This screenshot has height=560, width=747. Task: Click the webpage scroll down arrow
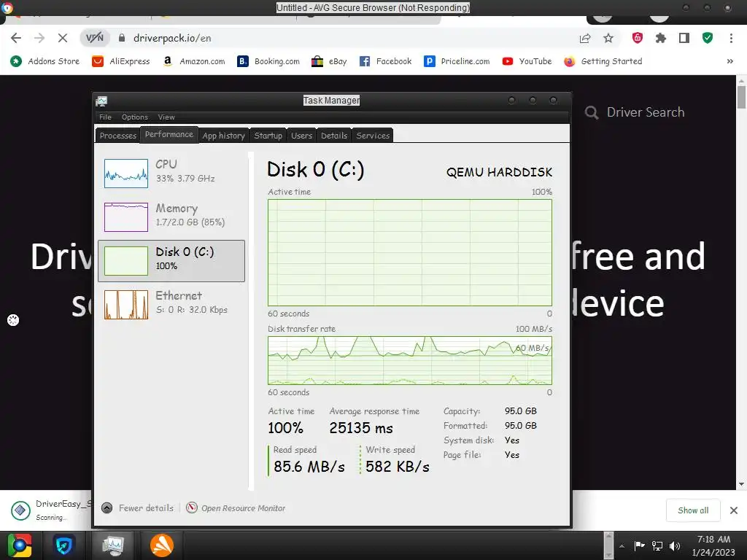(741, 484)
